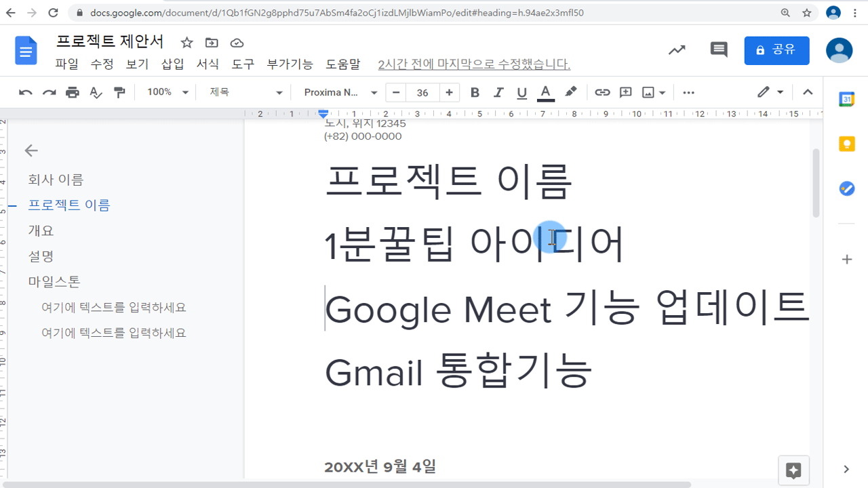Toggle underline formatting
The height and width of the screenshot is (488, 868).
[x=521, y=93]
